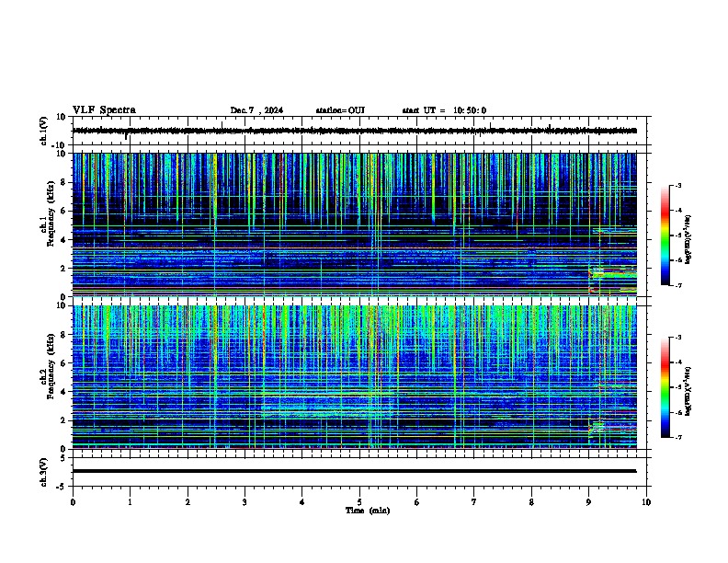Click the log(PSD) unit label beside ch.2 colorbar
Screen dimensions: 728x563
(x=688, y=392)
